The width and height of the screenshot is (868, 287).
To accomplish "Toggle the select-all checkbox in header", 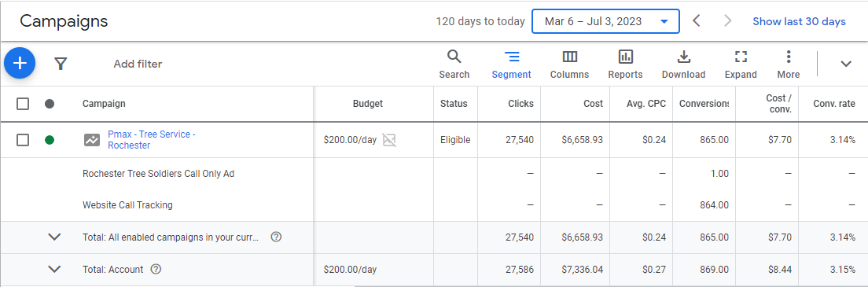I will (23, 104).
